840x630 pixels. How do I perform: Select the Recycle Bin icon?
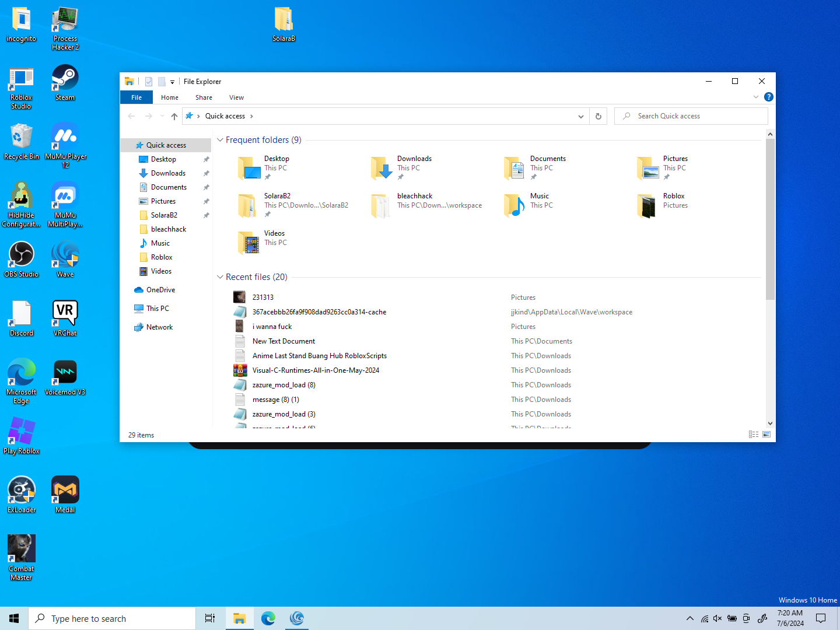(x=22, y=142)
